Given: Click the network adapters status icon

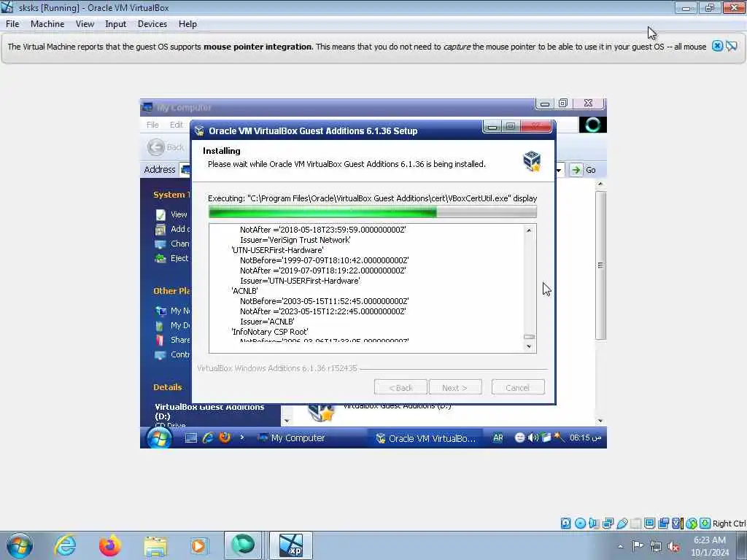Looking at the screenshot, I should (608, 524).
